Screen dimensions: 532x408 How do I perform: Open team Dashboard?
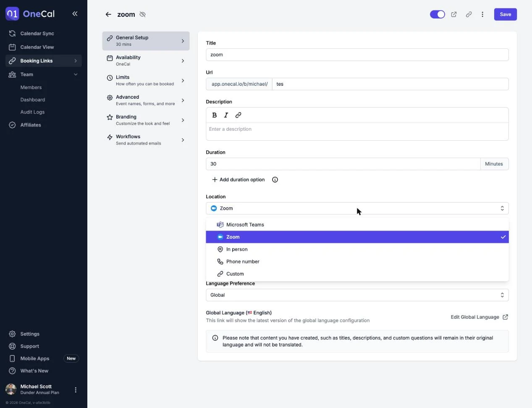click(33, 100)
